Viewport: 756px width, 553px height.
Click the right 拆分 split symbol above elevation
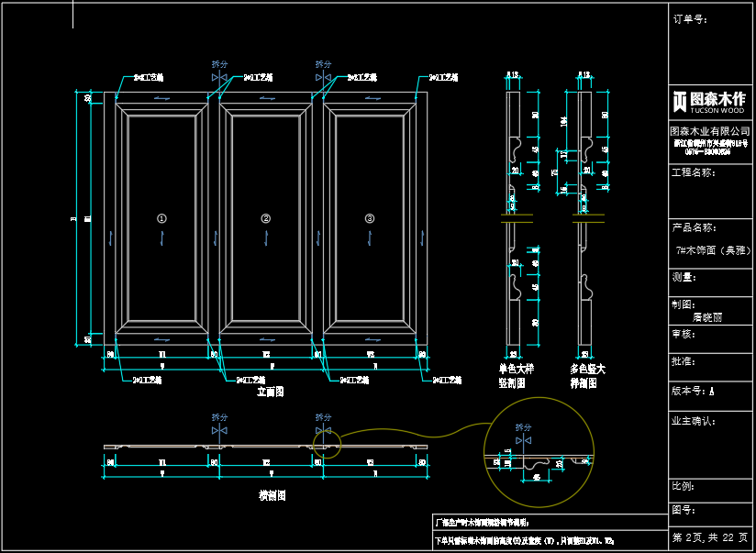[323, 79]
